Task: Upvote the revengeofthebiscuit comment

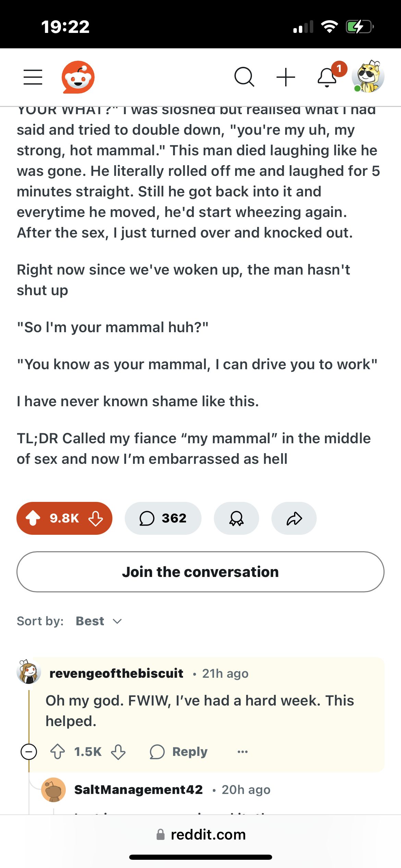Action: click(58, 752)
